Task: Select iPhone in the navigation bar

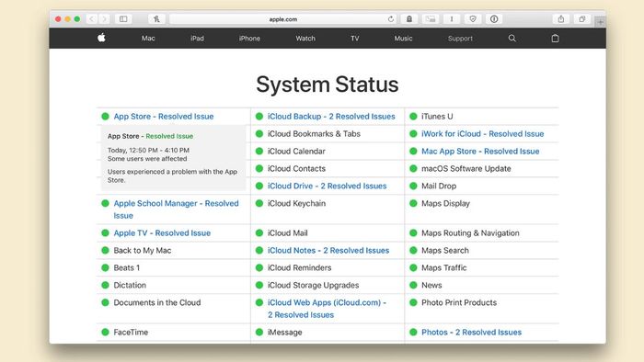Action: (x=249, y=38)
